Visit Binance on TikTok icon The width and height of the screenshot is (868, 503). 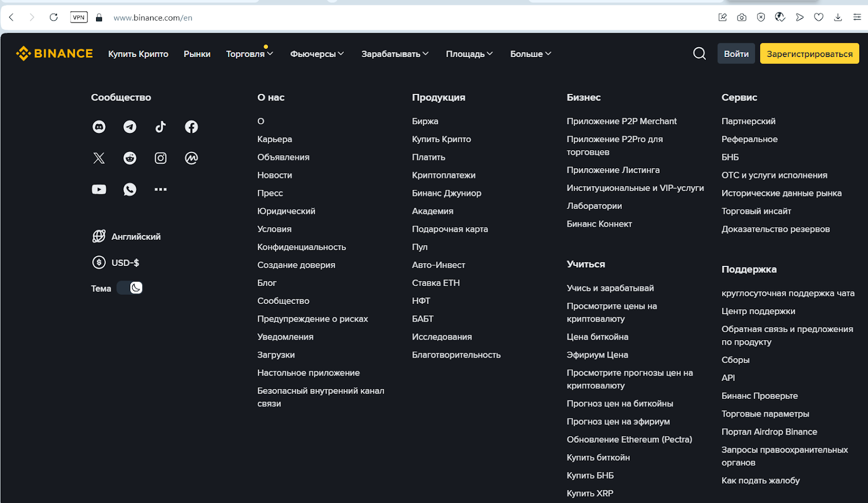[x=161, y=127]
